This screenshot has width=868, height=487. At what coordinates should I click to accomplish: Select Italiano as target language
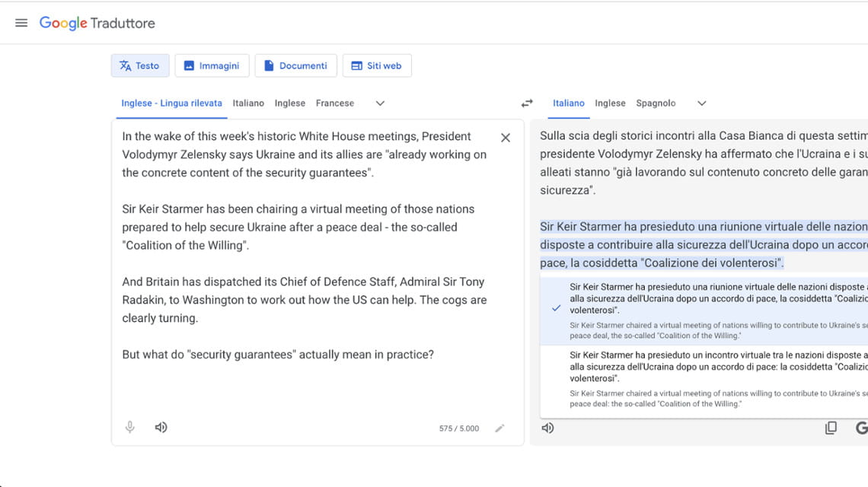tap(569, 103)
